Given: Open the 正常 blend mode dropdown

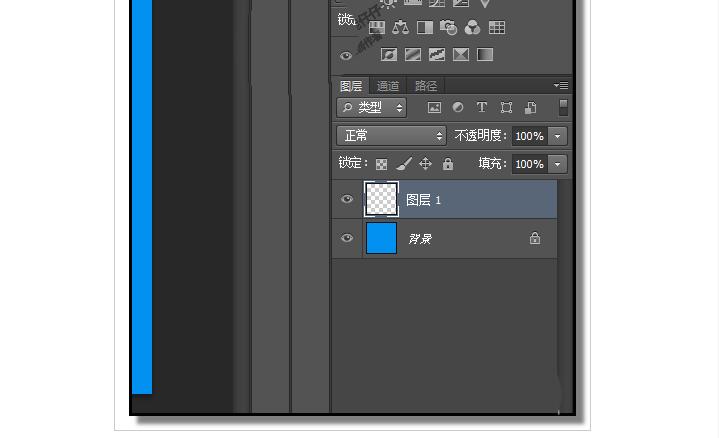Looking at the screenshot, I should [391, 136].
